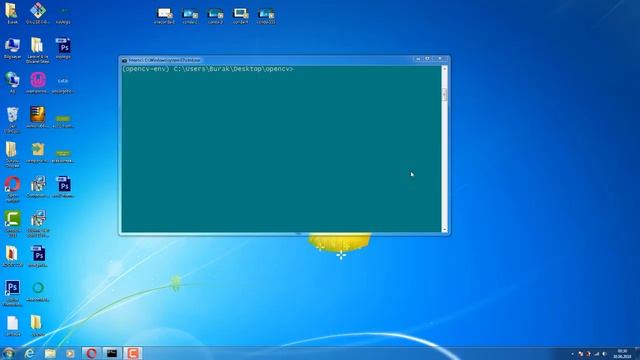The height and width of the screenshot is (360, 640).
Task: Select the 'conda4' recording shortcut on desktop
Action: point(241,16)
